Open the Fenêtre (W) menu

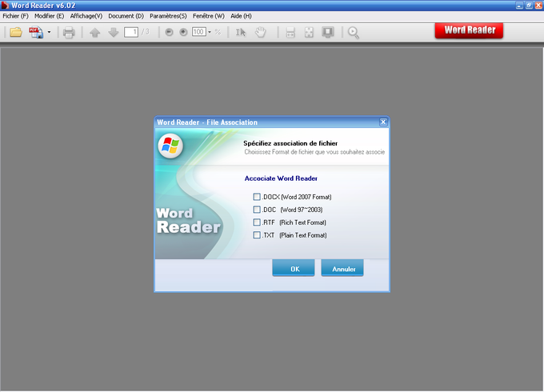click(x=209, y=16)
